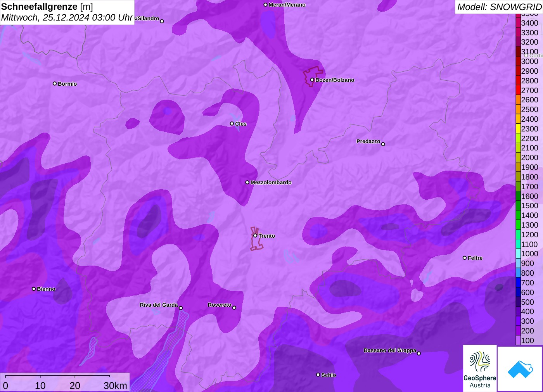Click legend value '3000'
Image resolution: width=543 pixels, height=392 pixels.
[x=529, y=61]
